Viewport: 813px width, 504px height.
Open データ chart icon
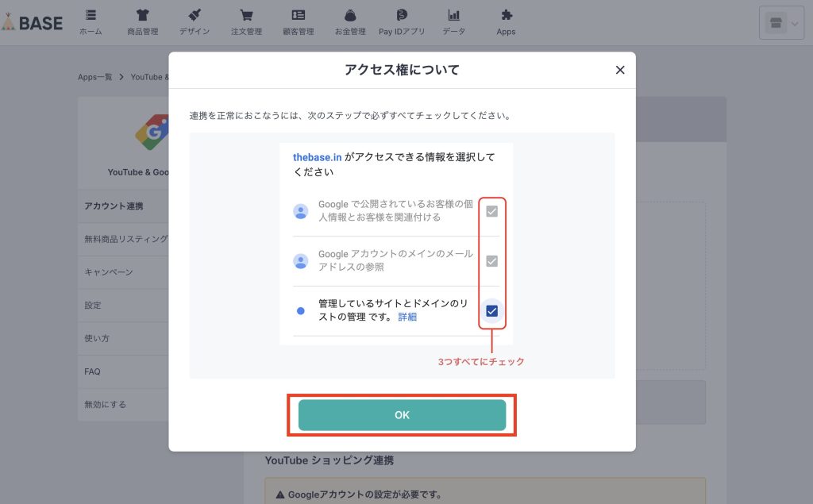[453, 15]
